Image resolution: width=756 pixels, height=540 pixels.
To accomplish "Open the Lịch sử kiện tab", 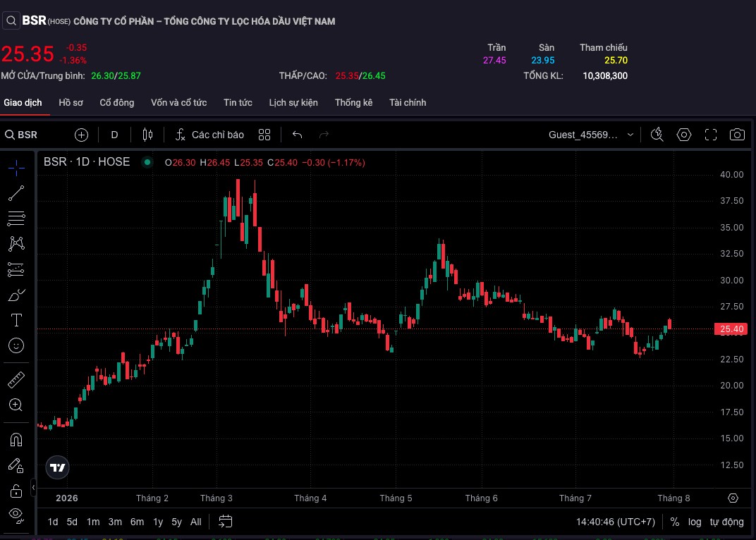I will pyautogui.click(x=293, y=102).
